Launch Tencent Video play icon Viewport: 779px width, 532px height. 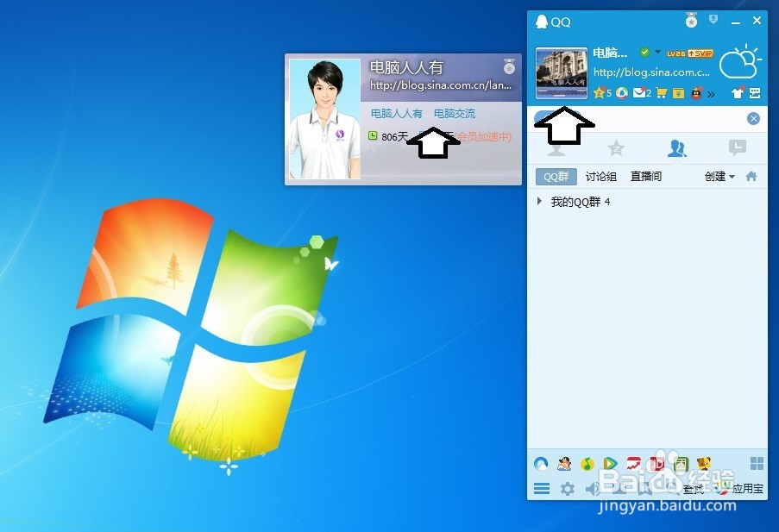610,464
